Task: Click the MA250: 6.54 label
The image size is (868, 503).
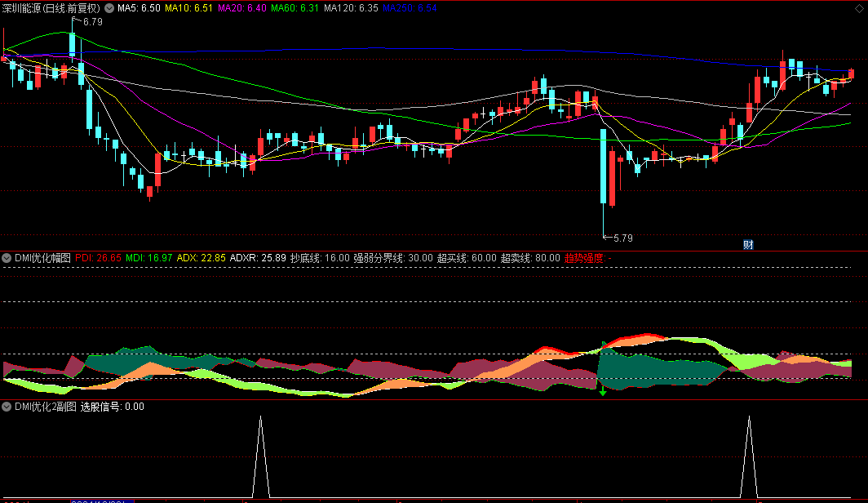Action: click(x=410, y=8)
